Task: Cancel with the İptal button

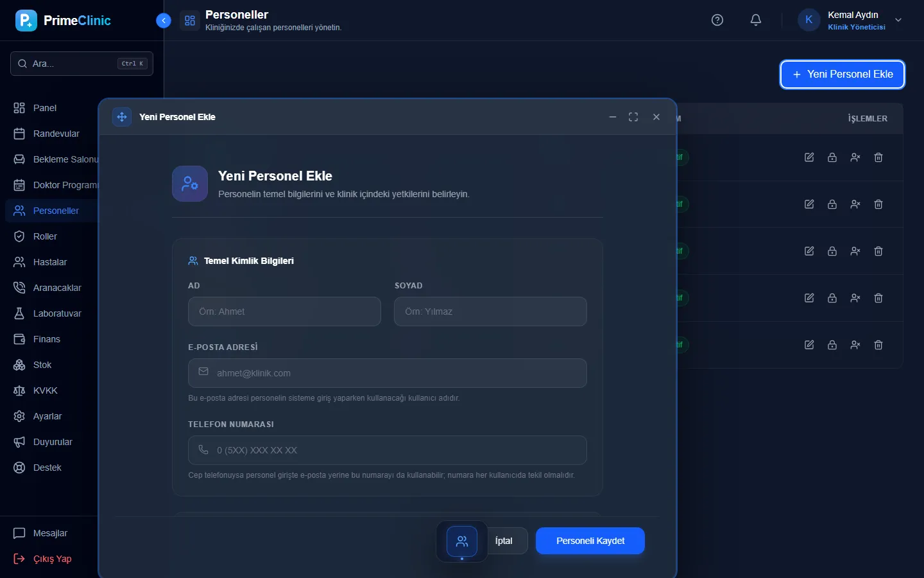Action: (x=504, y=541)
